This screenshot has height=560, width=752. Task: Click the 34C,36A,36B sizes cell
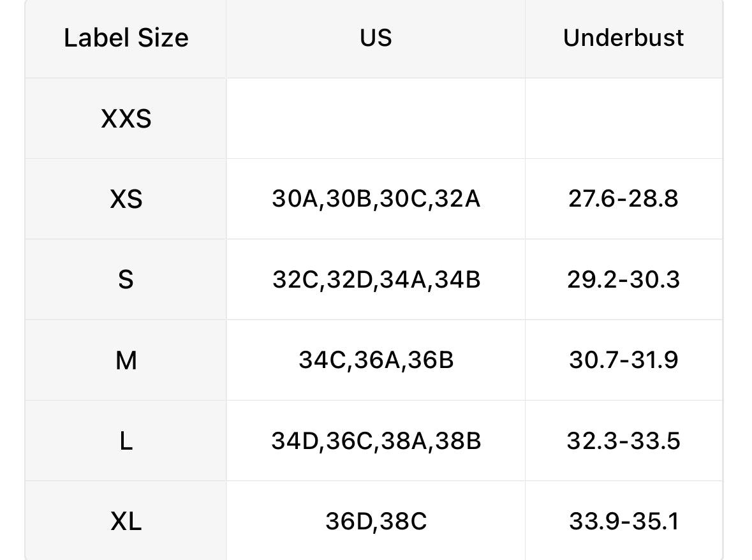point(376,360)
